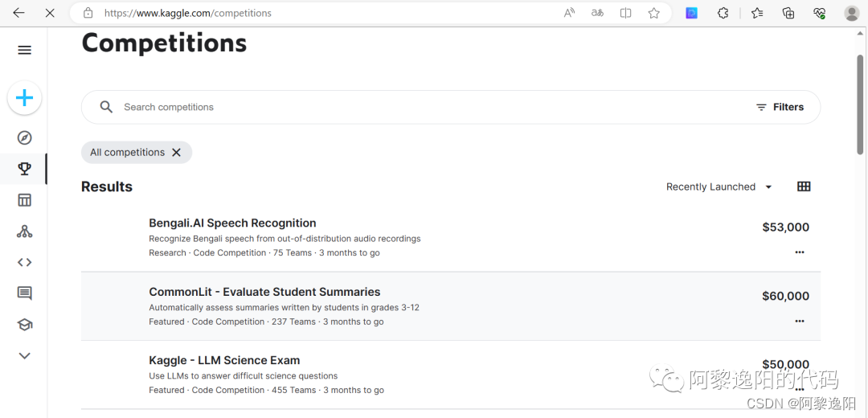Screen dimensions: 868x418
Task: Open the Recently Launched sort dropdown
Action: [x=719, y=186]
